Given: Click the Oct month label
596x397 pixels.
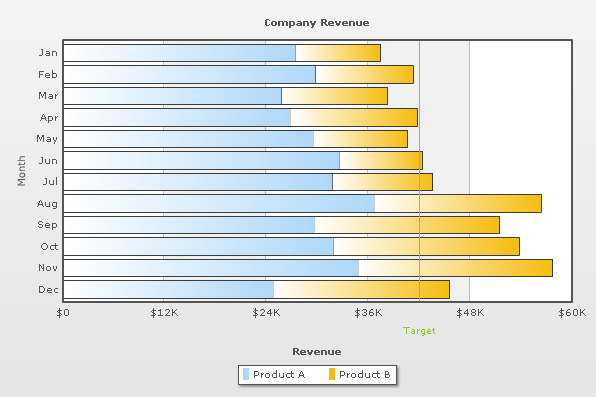Looking at the screenshot, I should (49, 247).
